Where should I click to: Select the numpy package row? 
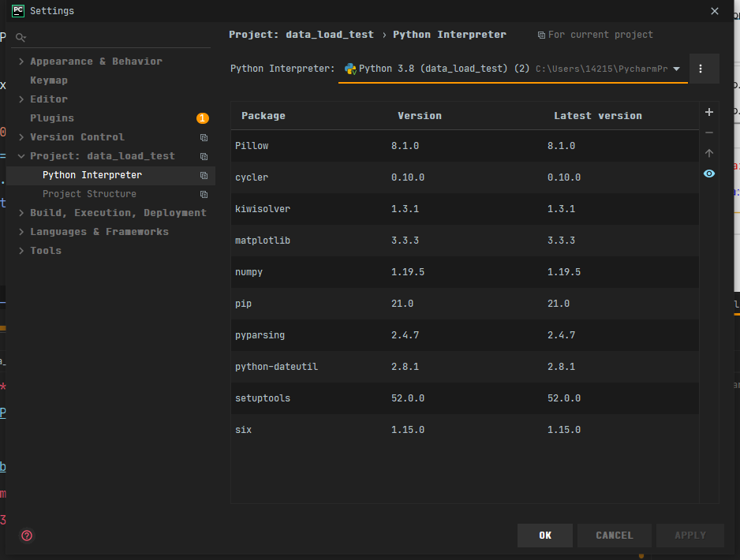pyautogui.click(x=465, y=272)
